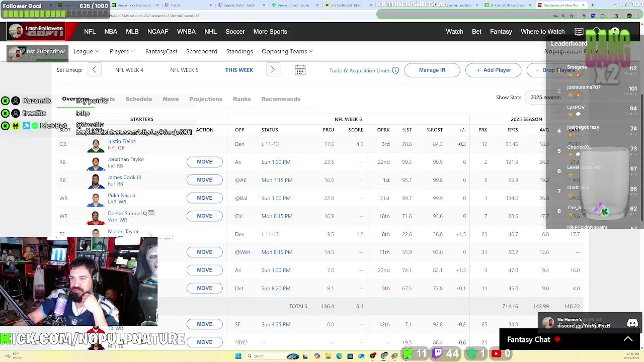Screen dimensions: 644x362
Task: Open Copilot from the taskbar
Action: (x=317, y=356)
